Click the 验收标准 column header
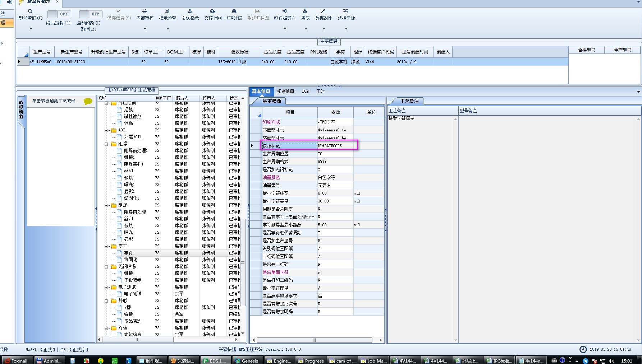Viewport: 642px width, 364px height. tap(239, 52)
